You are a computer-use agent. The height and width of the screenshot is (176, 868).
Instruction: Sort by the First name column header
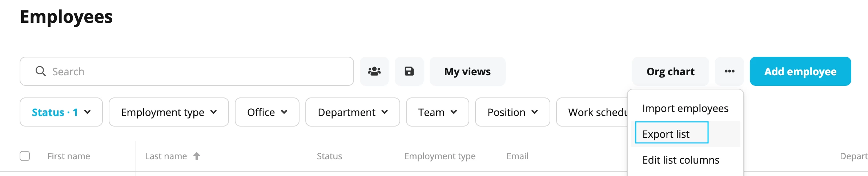click(x=69, y=156)
